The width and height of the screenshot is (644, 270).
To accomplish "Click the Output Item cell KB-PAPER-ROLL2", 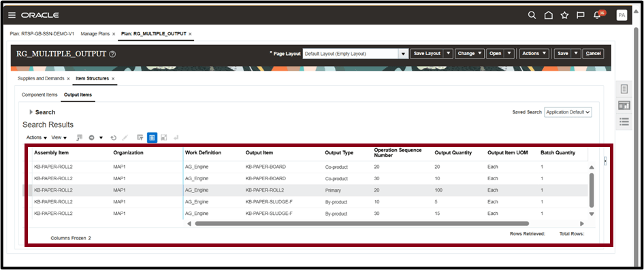I will coord(265,190).
